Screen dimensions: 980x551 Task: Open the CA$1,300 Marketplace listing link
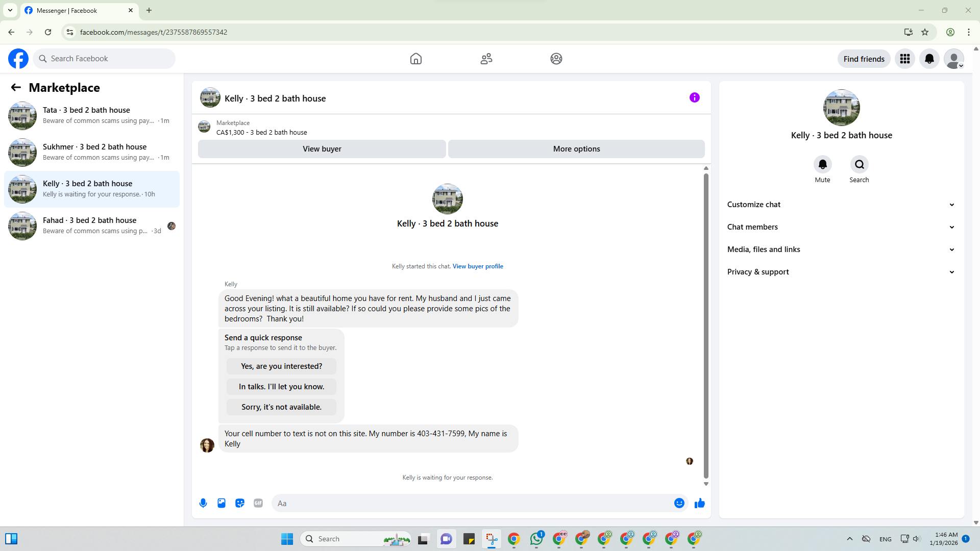pos(262,133)
